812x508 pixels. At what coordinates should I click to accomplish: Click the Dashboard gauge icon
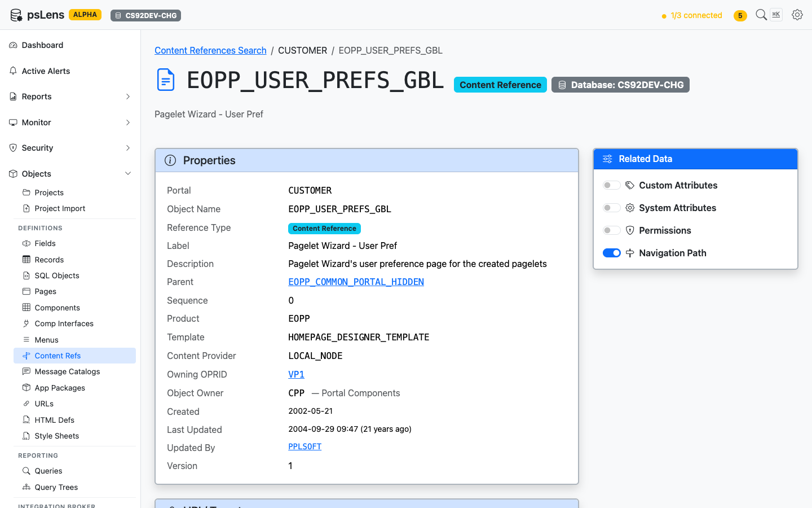(13, 45)
